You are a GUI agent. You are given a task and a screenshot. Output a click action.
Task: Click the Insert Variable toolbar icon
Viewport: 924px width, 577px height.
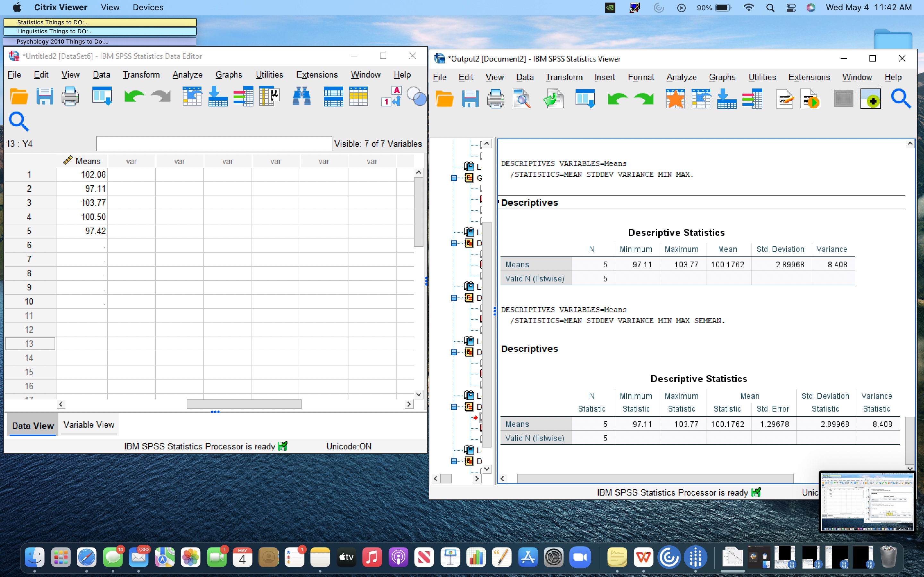(x=358, y=96)
